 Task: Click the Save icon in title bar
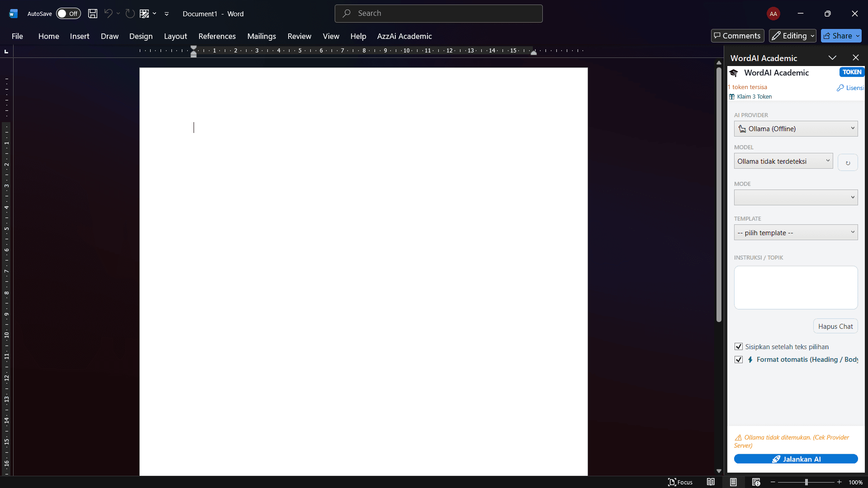[x=93, y=14]
